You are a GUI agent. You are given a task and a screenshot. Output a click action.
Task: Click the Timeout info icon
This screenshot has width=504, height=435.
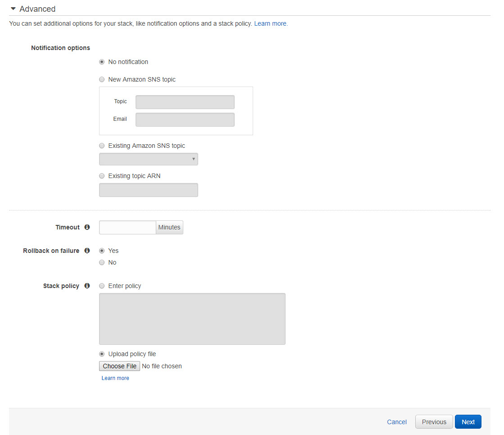(87, 227)
